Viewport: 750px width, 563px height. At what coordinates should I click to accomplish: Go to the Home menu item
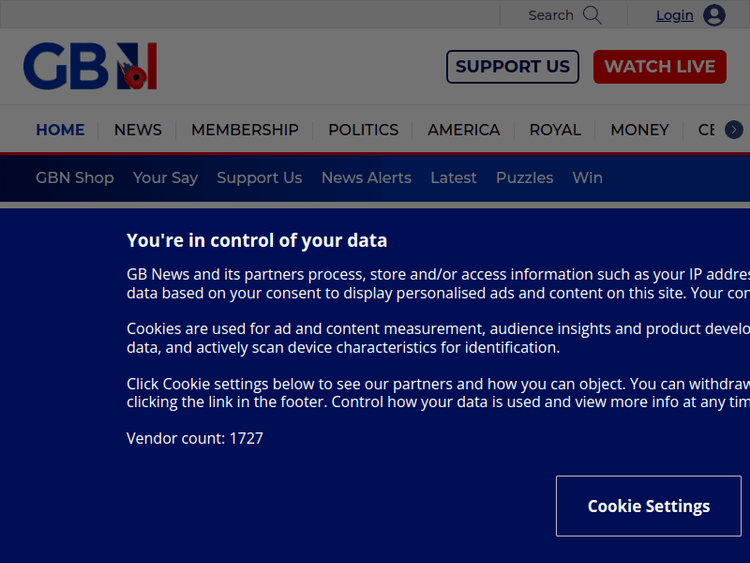point(60,130)
